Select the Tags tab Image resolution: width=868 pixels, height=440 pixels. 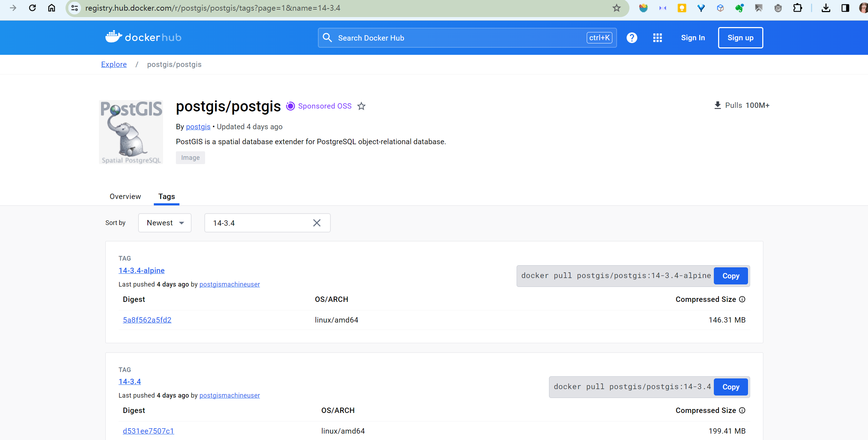tap(166, 197)
